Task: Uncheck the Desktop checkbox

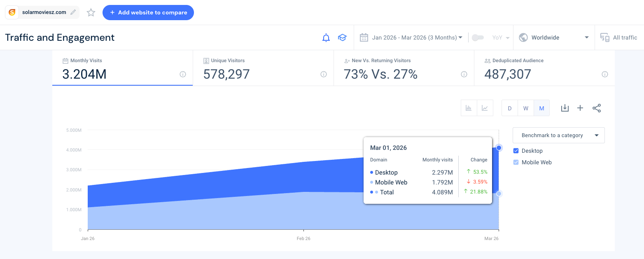Action: tap(516, 151)
